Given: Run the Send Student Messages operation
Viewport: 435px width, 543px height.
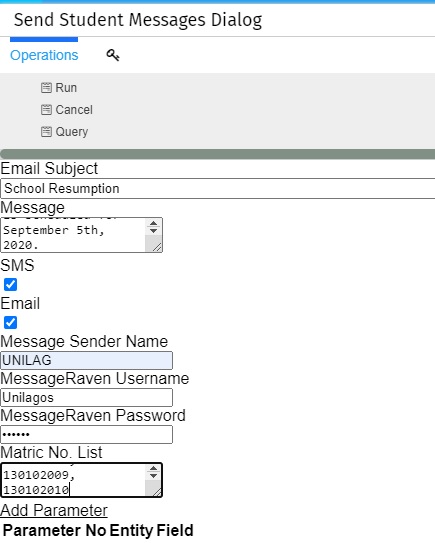Looking at the screenshot, I should 66,88.
